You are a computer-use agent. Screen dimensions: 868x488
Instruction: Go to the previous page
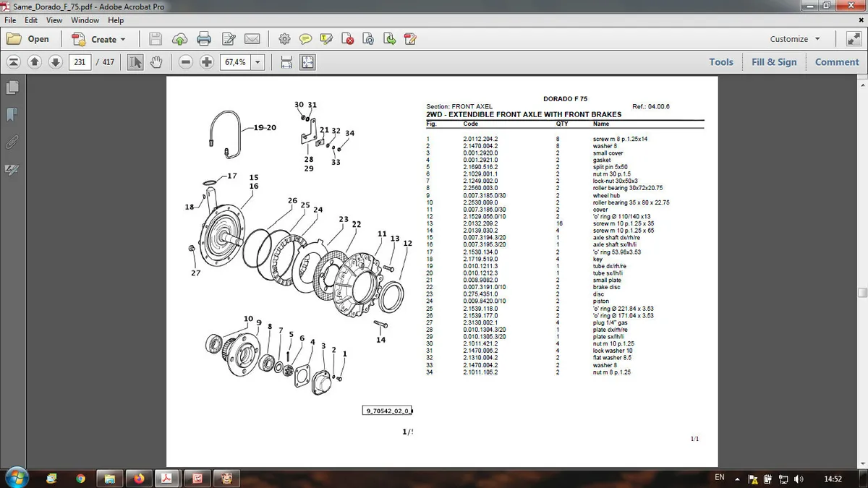tap(35, 62)
